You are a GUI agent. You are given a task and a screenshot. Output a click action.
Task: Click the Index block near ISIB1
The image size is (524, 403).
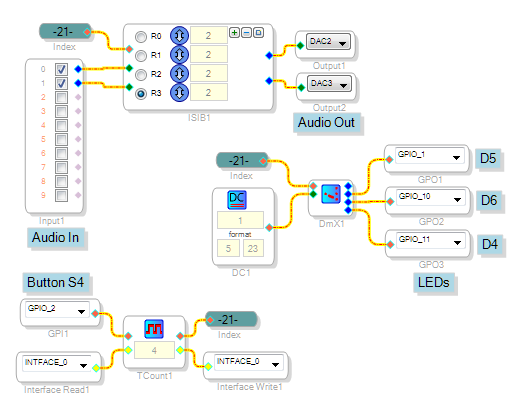[65, 31]
